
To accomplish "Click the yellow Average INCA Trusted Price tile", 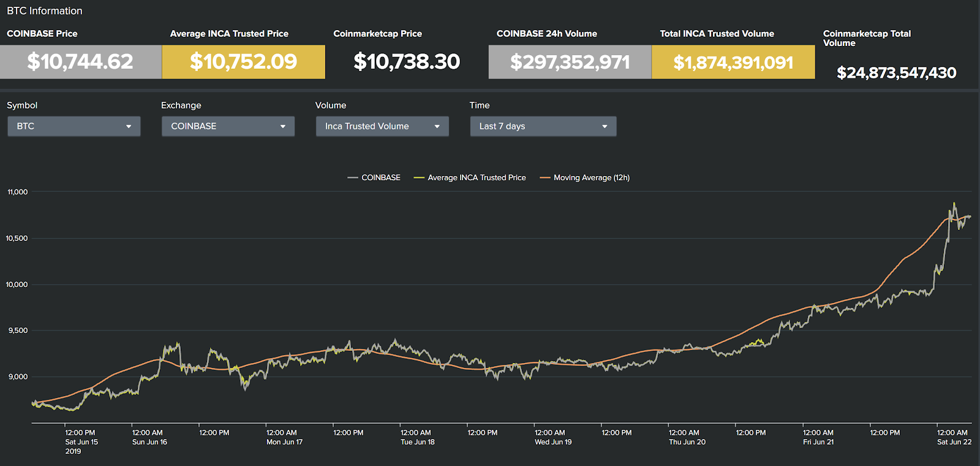I will pyautogui.click(x=244, y=62).
